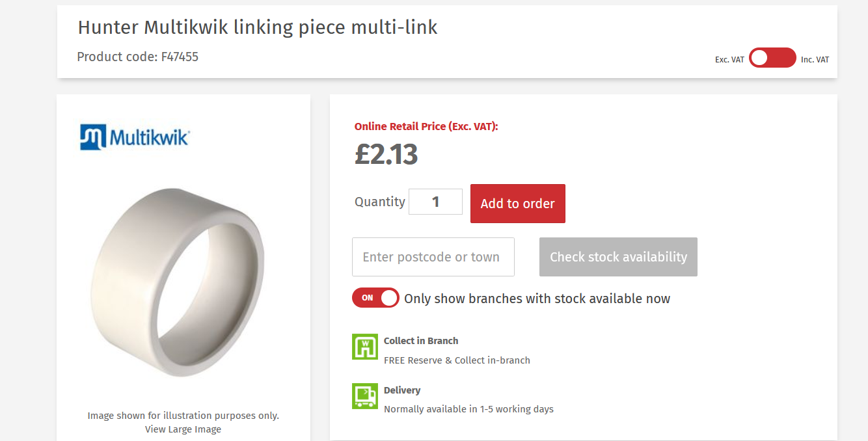868x441 pixels.
Task: Disable the branches with stock available toggle
Action: click(x=375, y=298)
